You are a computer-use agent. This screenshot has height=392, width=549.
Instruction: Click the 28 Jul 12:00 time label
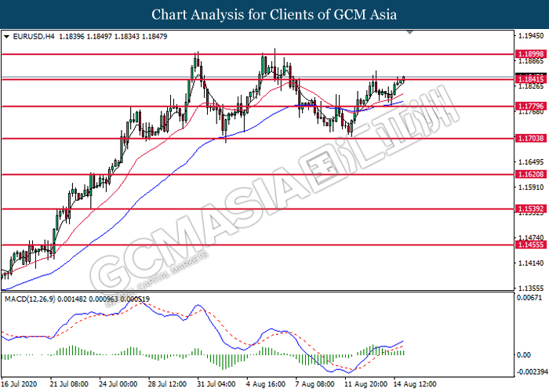coord(167,384)
